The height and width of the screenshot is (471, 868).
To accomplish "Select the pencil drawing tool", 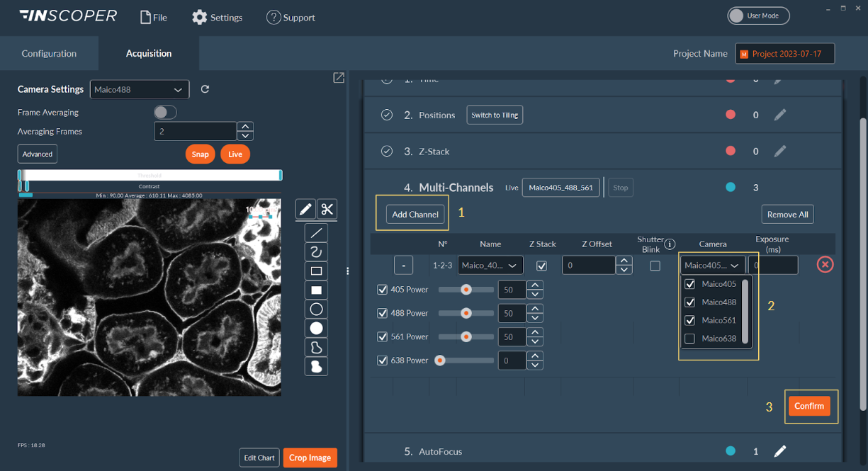I will point(305,209).
